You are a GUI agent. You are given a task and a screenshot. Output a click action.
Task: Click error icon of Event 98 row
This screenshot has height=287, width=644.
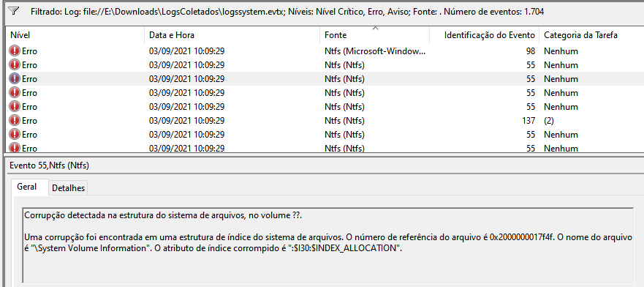click(x=15, y=51)
